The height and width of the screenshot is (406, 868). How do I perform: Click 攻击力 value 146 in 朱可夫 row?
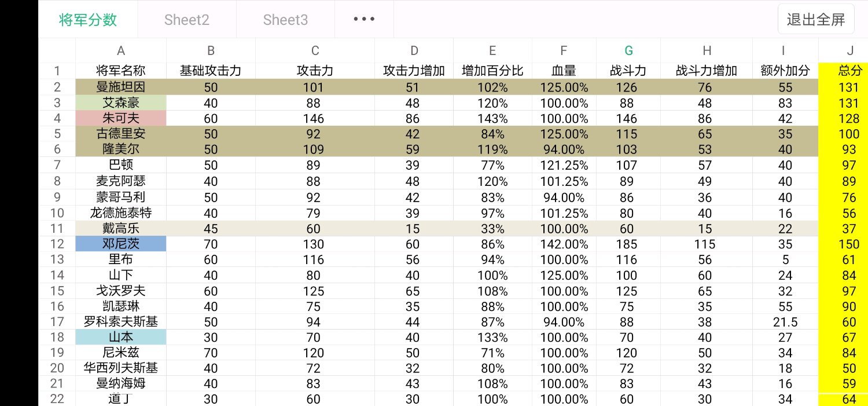(x=315, y=119)
